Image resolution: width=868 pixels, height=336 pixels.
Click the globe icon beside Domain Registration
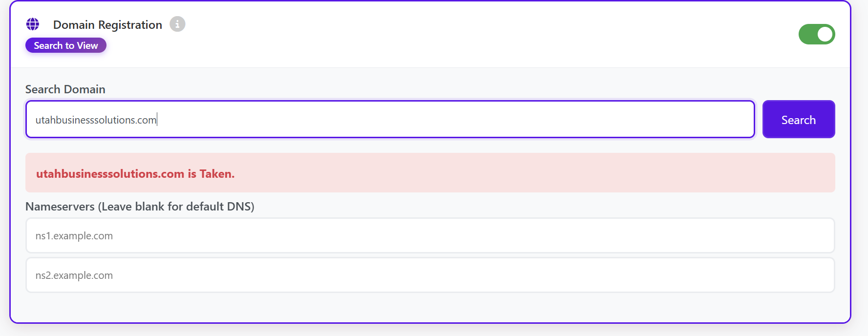tap(33, 24)
